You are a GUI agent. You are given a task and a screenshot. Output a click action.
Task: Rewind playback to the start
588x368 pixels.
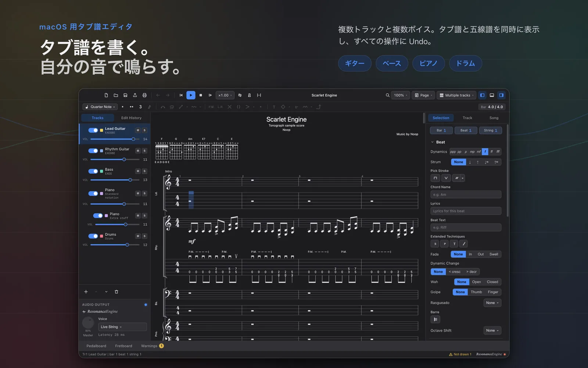[181, 95]
